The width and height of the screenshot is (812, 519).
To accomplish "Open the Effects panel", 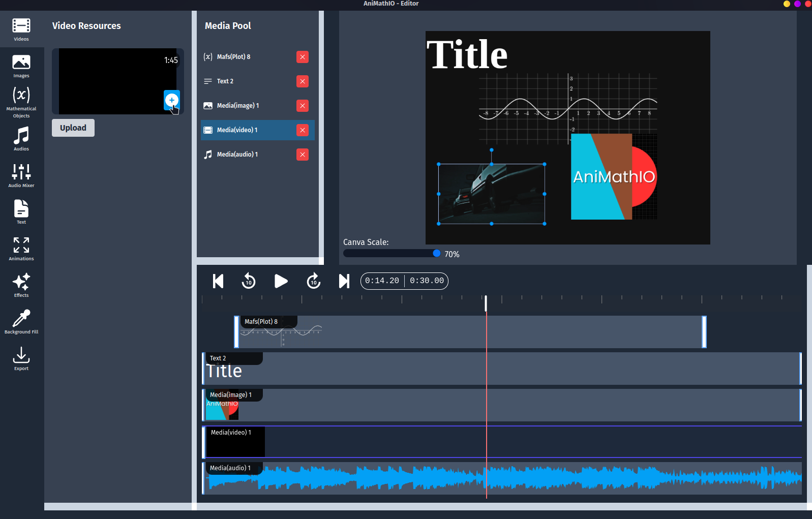I will [x=21, y=285].
